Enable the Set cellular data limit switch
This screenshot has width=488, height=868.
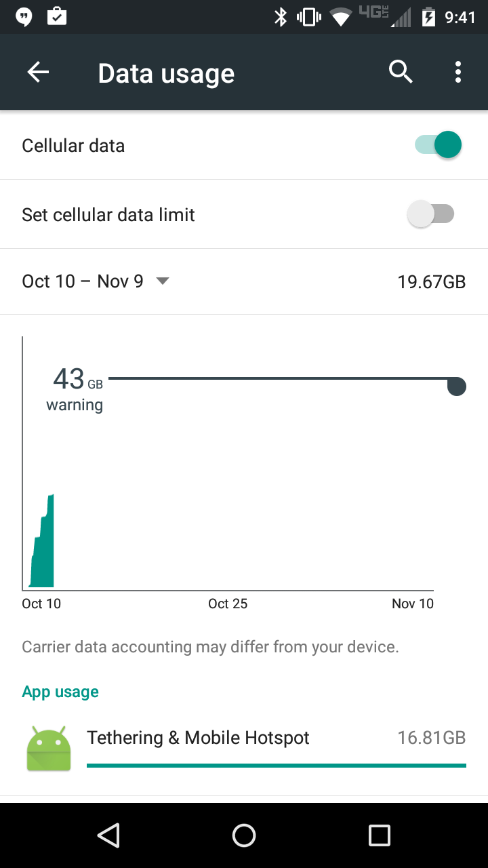coord(431,214)
